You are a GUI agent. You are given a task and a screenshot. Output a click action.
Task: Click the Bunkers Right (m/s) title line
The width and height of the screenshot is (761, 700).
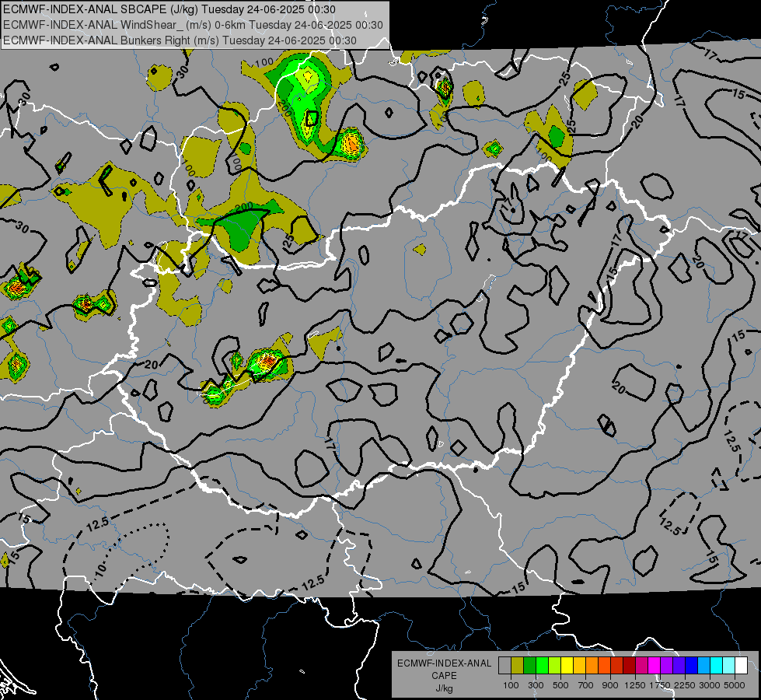(x=180, y=40)
